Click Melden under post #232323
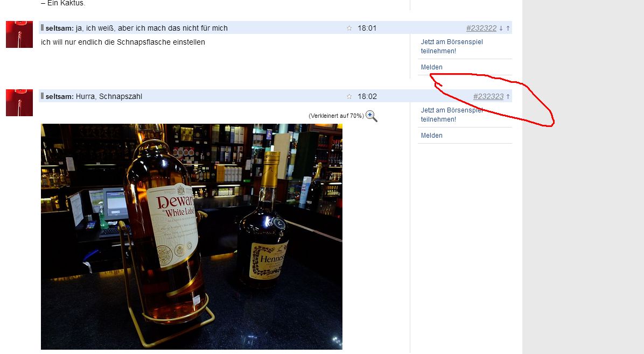 pyautogui.click(x=432, y=136)
